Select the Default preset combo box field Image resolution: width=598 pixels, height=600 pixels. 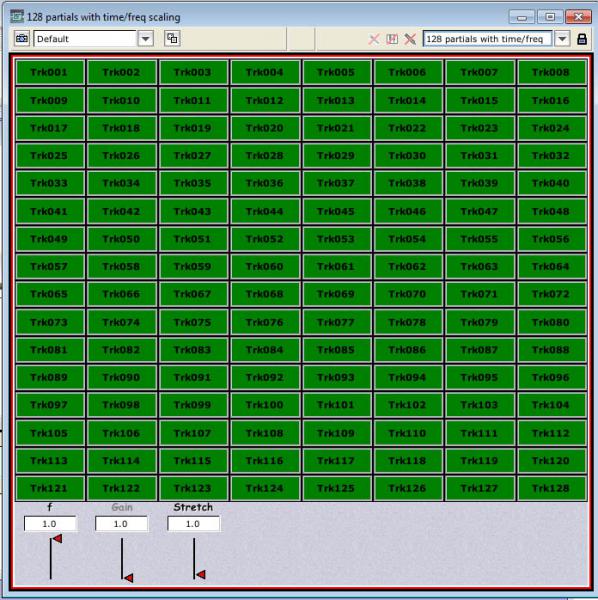click(x=85, y=39)
